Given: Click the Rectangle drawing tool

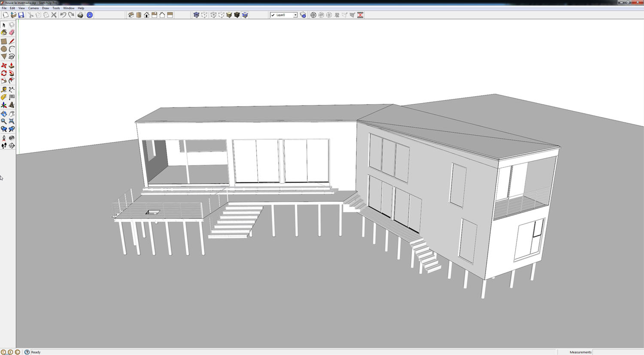Looking at the screenshot, I should [4, 42].
